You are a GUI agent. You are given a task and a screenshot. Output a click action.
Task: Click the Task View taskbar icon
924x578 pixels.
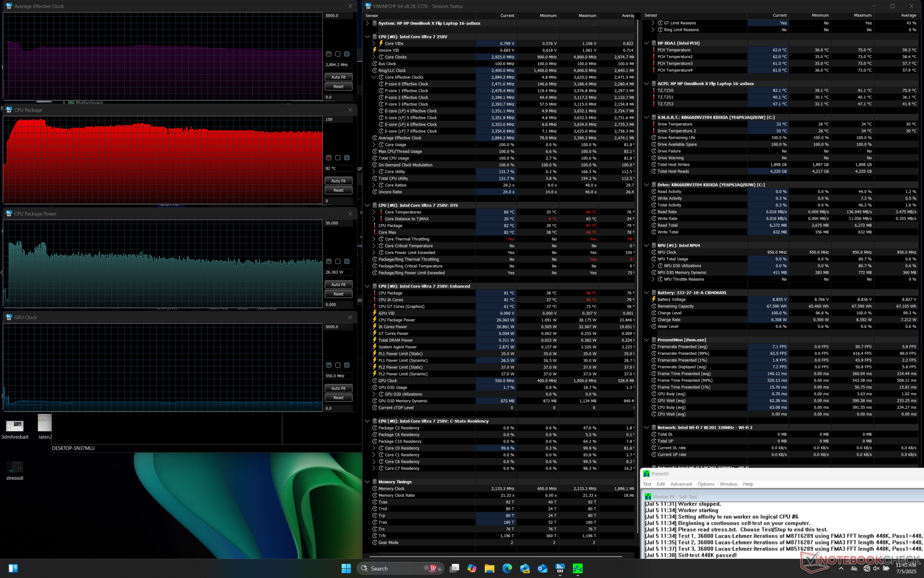click(x=454, y=568)
